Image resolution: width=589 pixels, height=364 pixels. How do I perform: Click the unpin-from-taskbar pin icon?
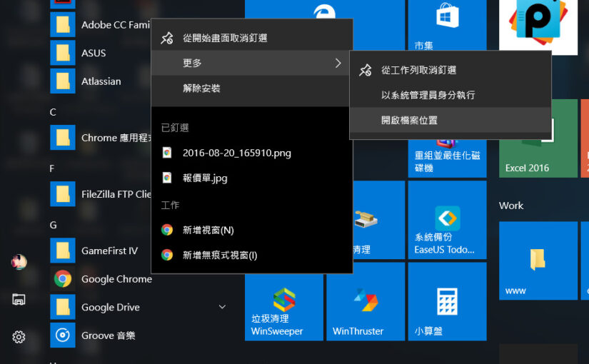click(365, 70)
